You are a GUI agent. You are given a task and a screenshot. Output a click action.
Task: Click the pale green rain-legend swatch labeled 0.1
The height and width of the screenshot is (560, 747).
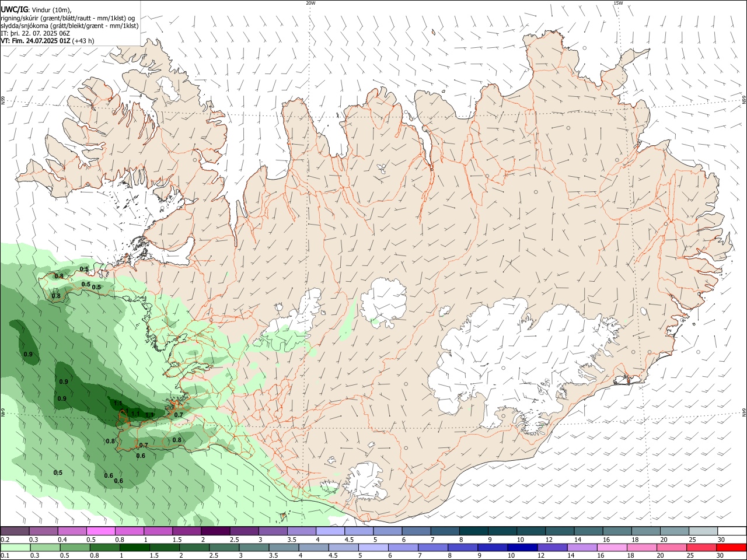click(x=15, y=548)
